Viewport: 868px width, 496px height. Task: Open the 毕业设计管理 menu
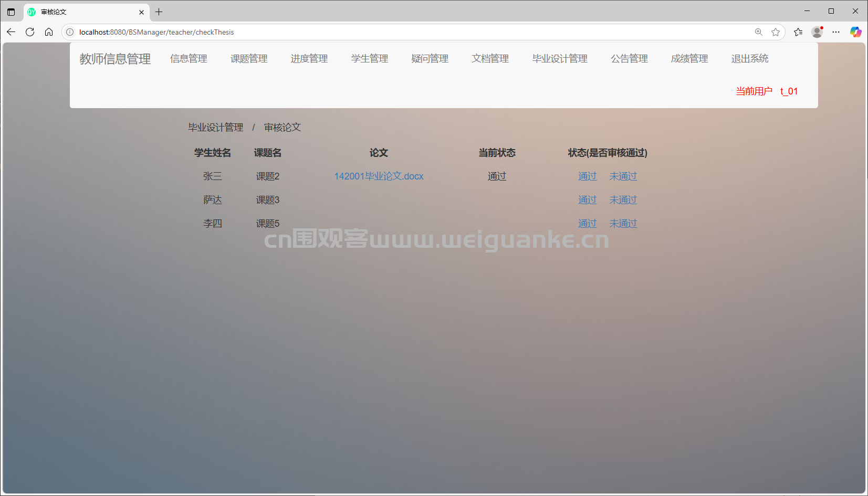(x=560, y=59)
